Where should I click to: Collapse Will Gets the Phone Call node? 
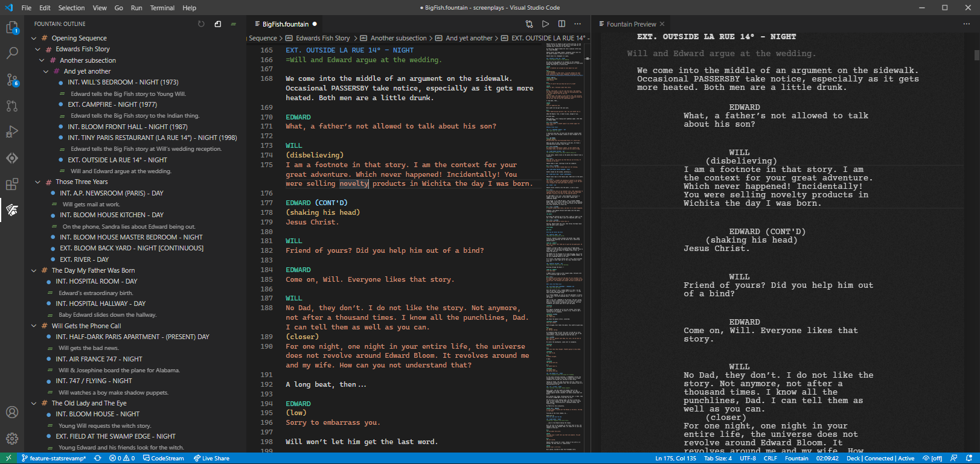[x=34, y=326]
